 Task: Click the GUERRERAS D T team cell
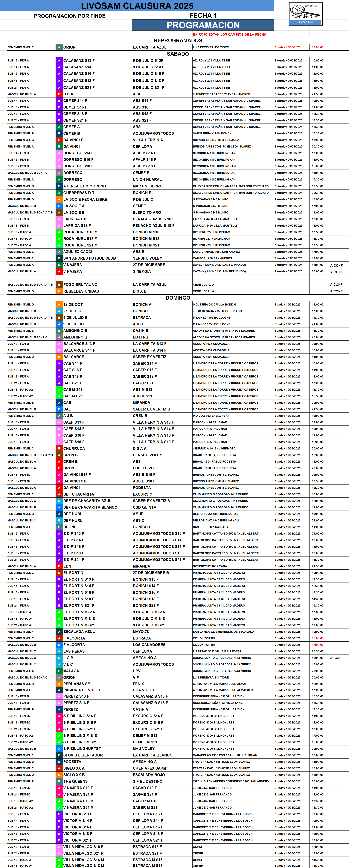point(79,193)
